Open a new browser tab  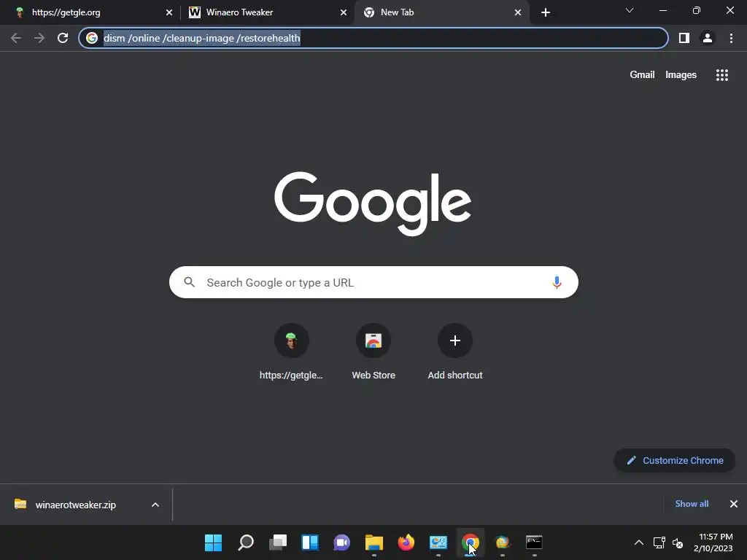546,12
